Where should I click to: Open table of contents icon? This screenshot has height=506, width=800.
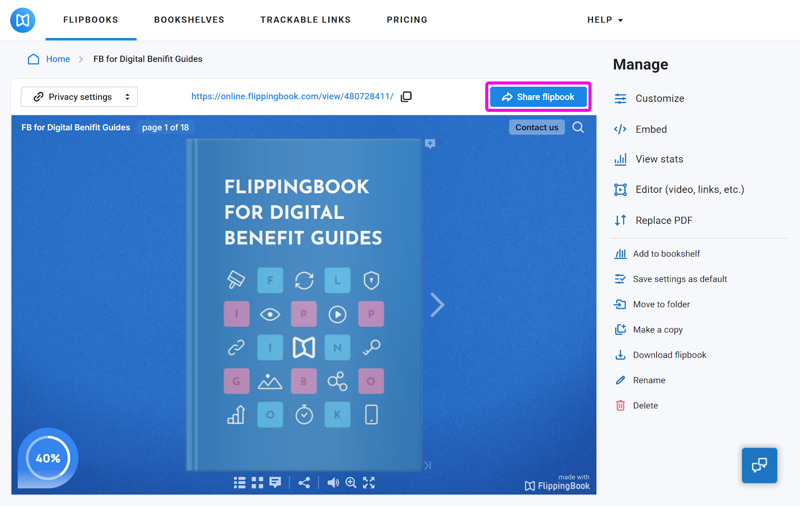[x=239, y=483]
